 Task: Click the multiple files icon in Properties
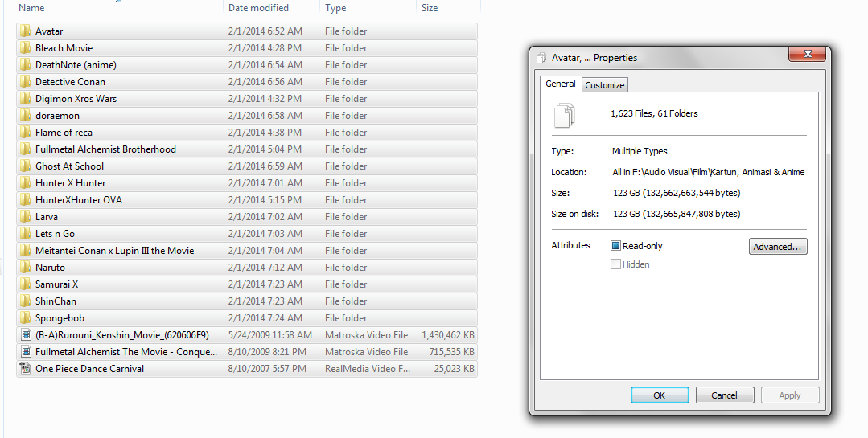pyautogui.click(x=564, y=116)
